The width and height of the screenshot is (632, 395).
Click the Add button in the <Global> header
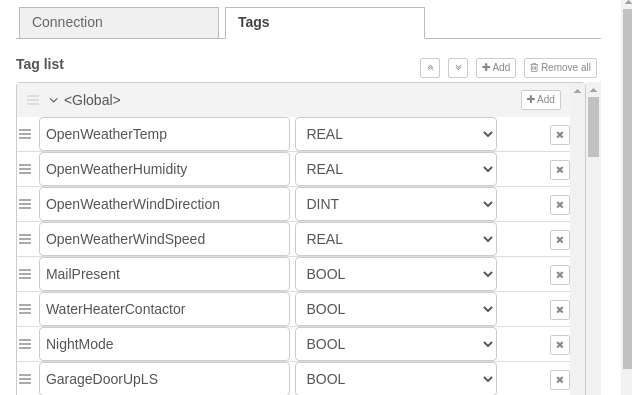tap(541, 100)
